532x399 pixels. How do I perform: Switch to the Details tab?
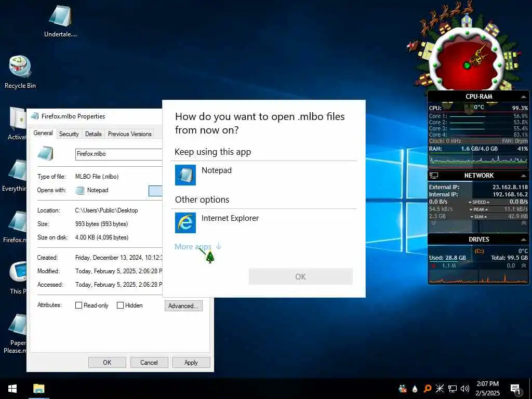pyautogui.click(x=94, y=134)
